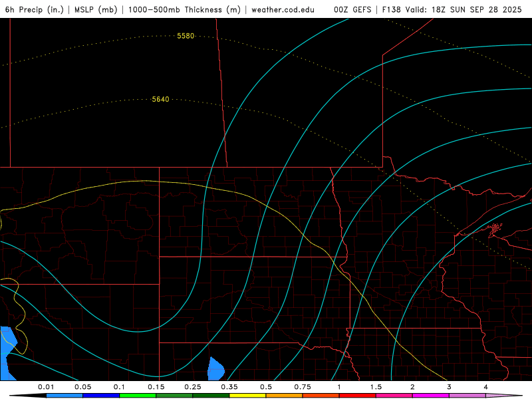The height and width of the screenshot is (399, 532).
Task: Click the 5580 thickness contour label
Action: [x=186, y=36]
